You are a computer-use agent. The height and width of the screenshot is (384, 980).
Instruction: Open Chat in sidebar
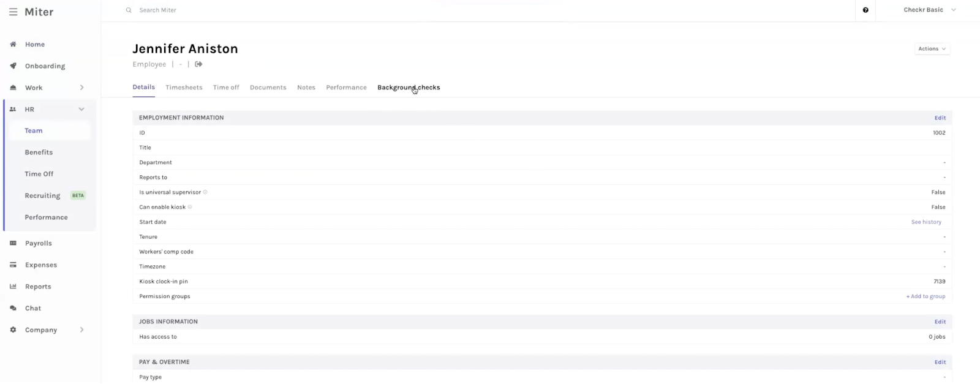coord(33,308)
